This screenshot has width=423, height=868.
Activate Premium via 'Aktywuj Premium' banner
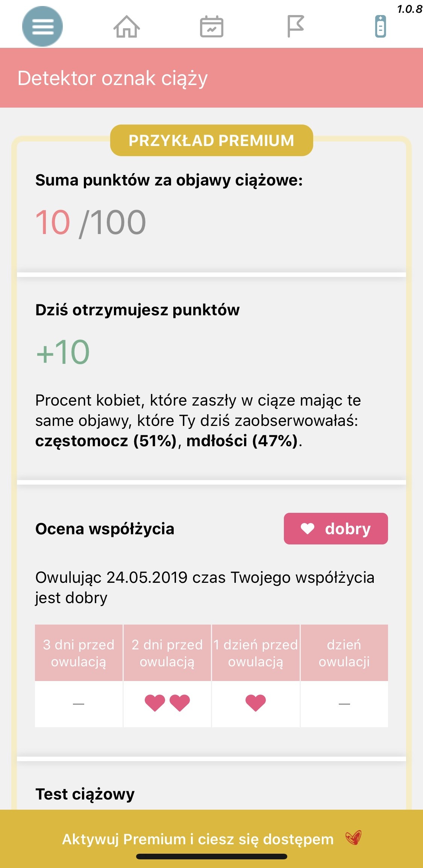coord(198,839)
